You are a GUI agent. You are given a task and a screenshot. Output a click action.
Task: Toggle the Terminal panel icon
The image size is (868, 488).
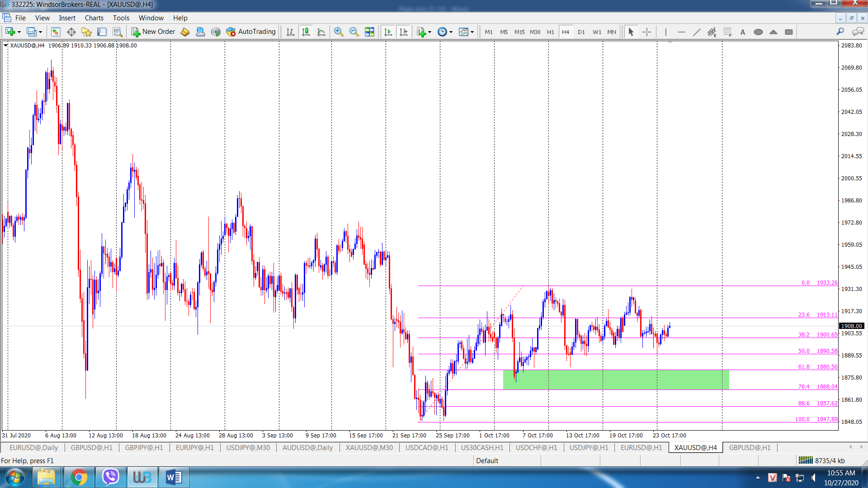[102, 32]
